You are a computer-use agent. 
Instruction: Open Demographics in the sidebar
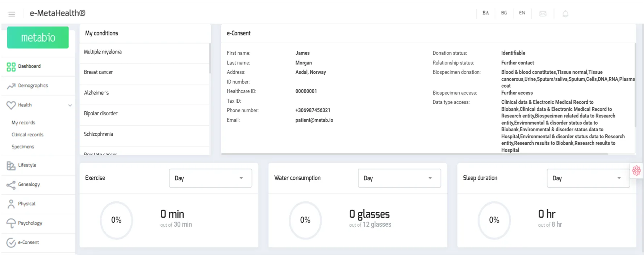pos(33,86)
